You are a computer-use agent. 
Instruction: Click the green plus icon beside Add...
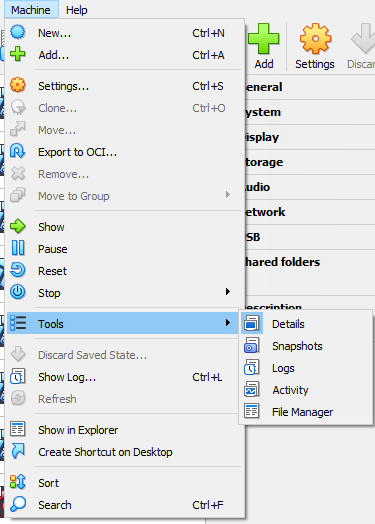coord(18,54)
